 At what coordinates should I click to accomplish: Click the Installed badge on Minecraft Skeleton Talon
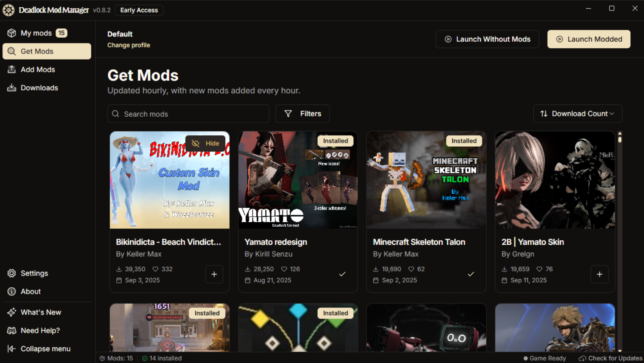tap(464, 141)
